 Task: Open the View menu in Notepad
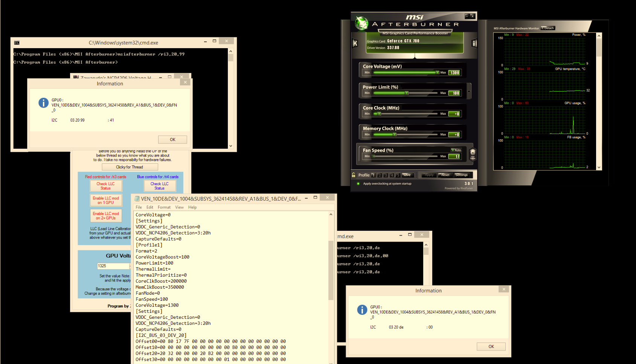179,207
